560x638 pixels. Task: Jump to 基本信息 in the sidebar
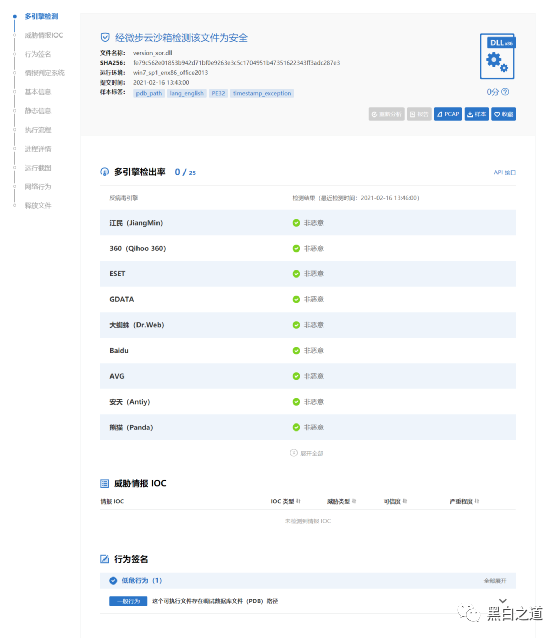(x=38, y=92)
